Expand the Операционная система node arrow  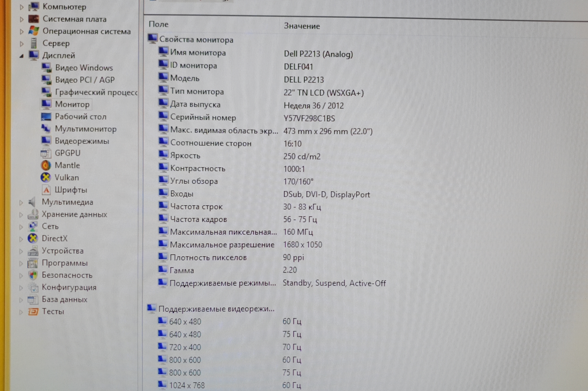21,31
